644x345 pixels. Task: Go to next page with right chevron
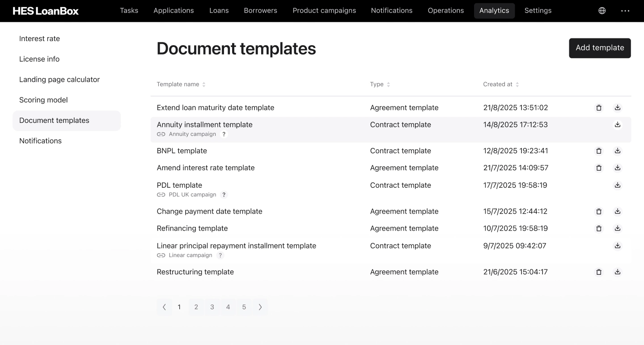coord(260,307)
